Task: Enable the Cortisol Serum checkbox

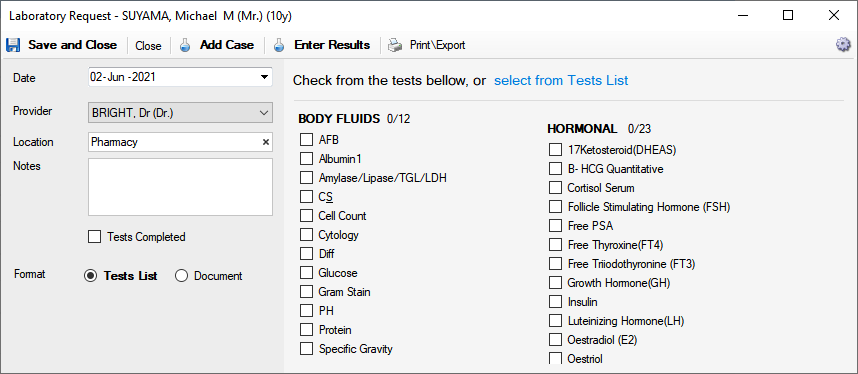Action: click(555, 188)
